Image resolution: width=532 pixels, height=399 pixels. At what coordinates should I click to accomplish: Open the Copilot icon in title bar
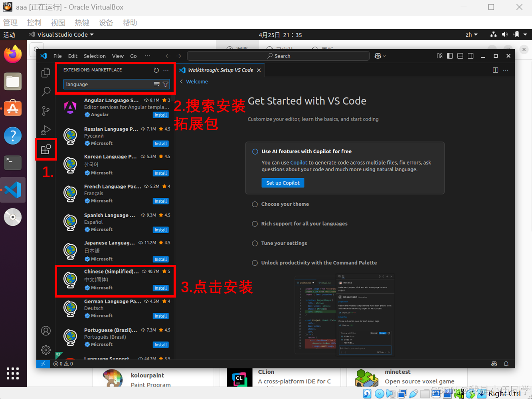pos(380,56)
